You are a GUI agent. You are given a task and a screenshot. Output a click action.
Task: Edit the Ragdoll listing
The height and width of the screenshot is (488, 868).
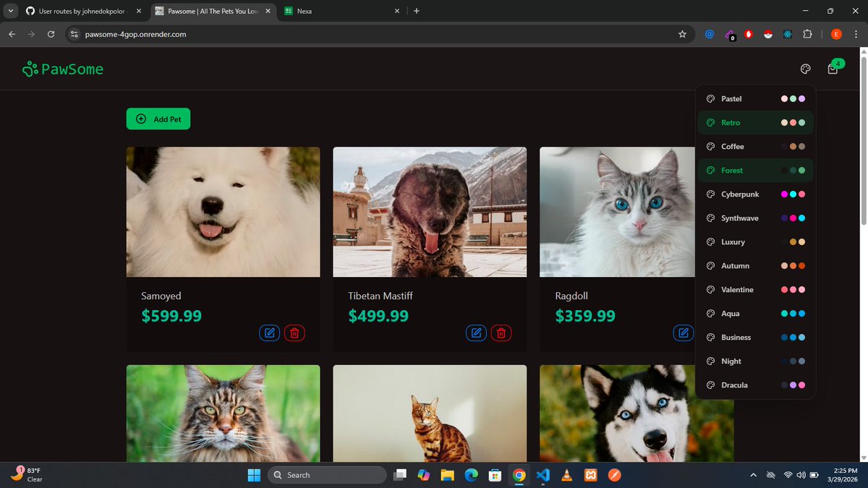pyautogui.click(x=684, y=333)
